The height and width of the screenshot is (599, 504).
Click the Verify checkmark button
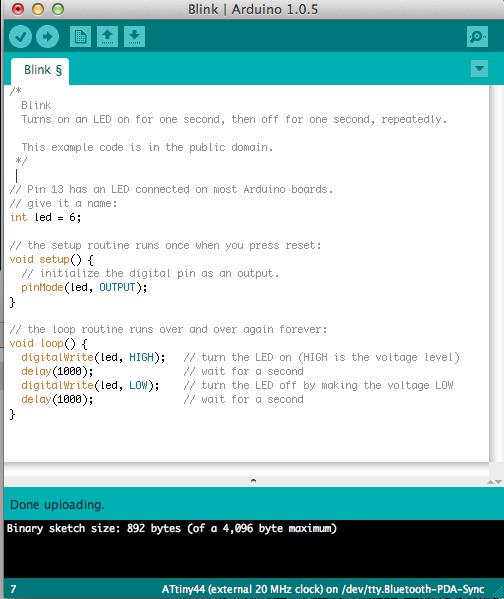(20, 37)
